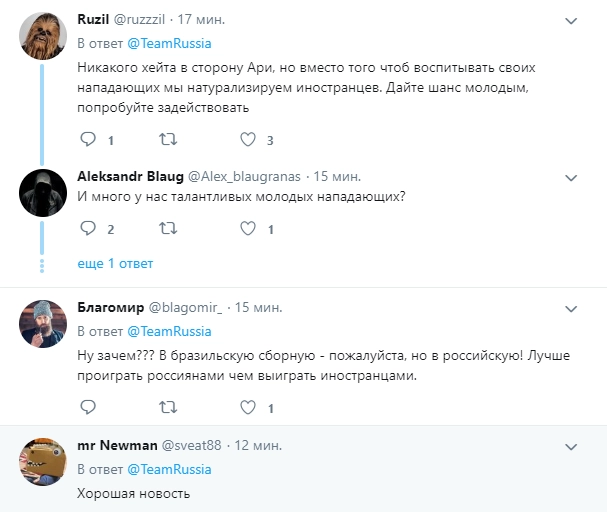
Task: Open @TeamRussia link in mr Newman's tweet
Action: point(169,469)
